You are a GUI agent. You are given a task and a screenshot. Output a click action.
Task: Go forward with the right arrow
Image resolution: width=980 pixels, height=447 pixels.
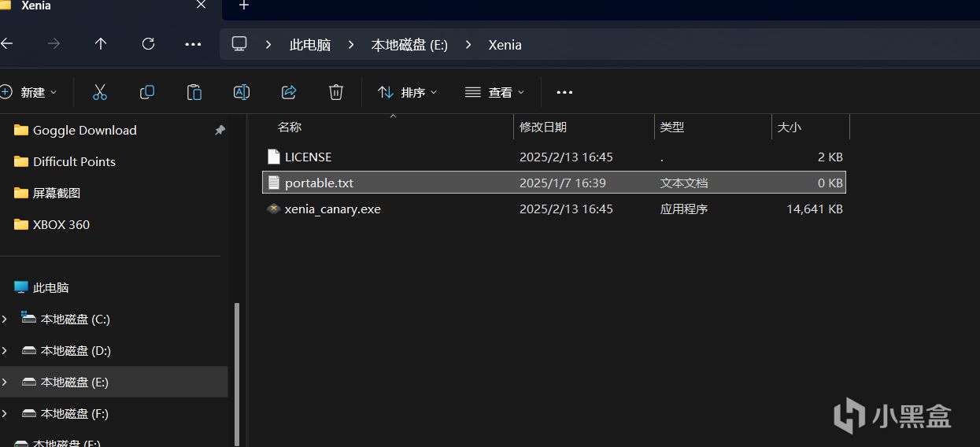coord(54,44)
